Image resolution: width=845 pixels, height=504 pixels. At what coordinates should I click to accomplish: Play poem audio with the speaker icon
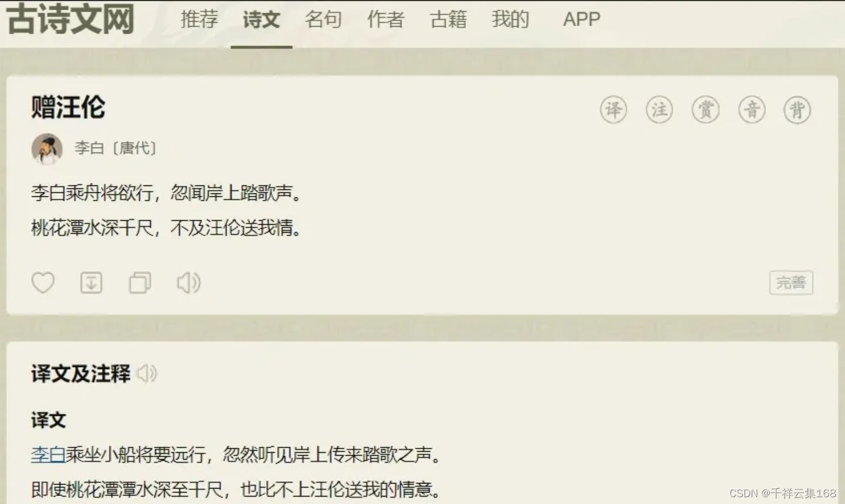click(x=188, y=283)
